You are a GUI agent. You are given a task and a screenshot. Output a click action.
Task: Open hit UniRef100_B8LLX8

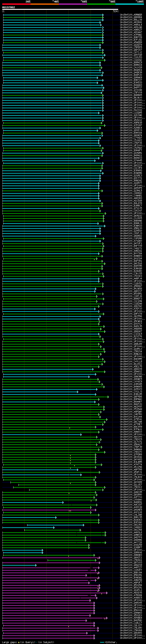(x=131, y=20)
